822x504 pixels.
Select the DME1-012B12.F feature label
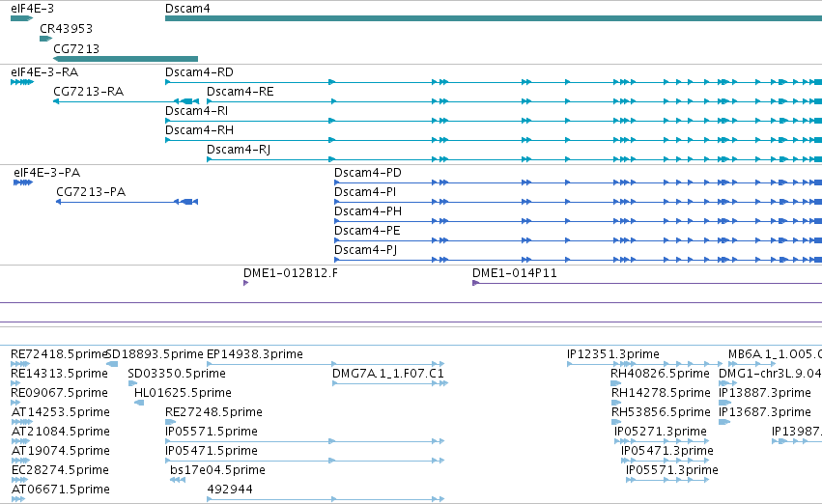pyautogui.click(x=291, y=273)
